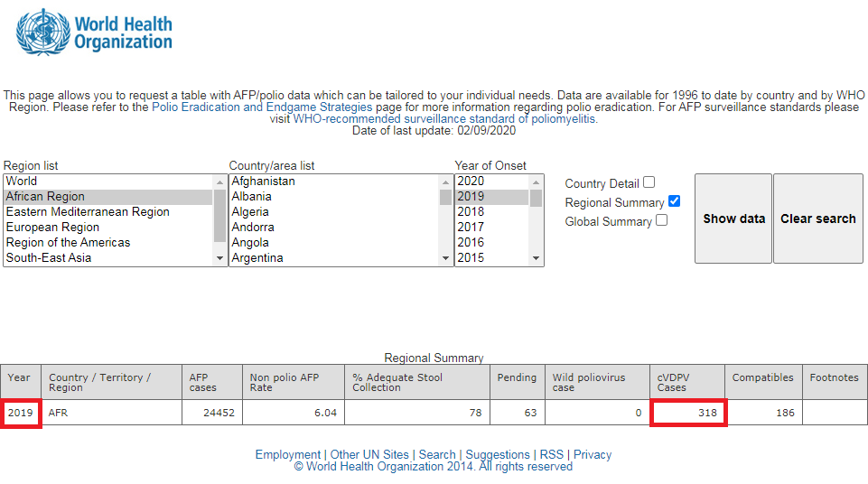
Task: Click the Year of Onset scroll up arrow
Action: 536,182
